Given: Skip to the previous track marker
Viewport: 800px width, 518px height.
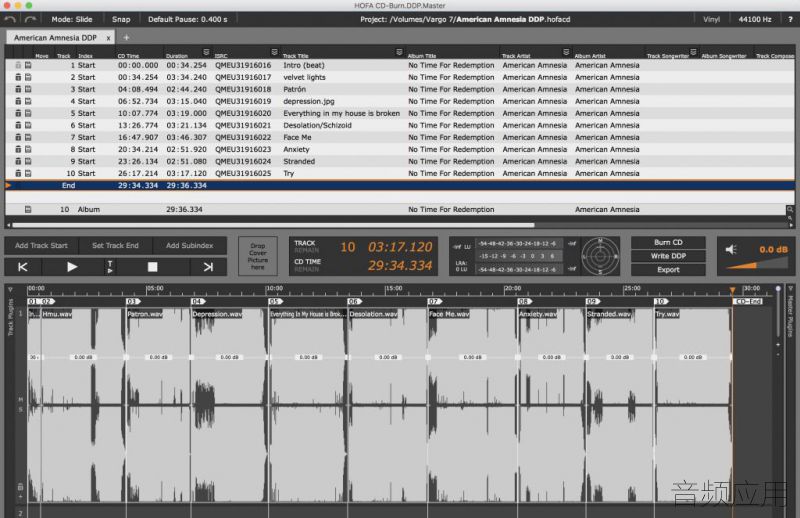Looking at the screenshot, I should (x=23, y=267).
